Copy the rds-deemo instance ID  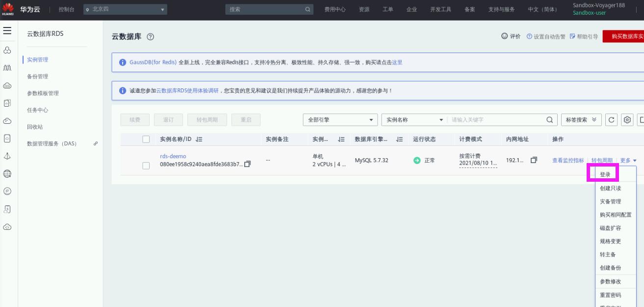[247, 164]
